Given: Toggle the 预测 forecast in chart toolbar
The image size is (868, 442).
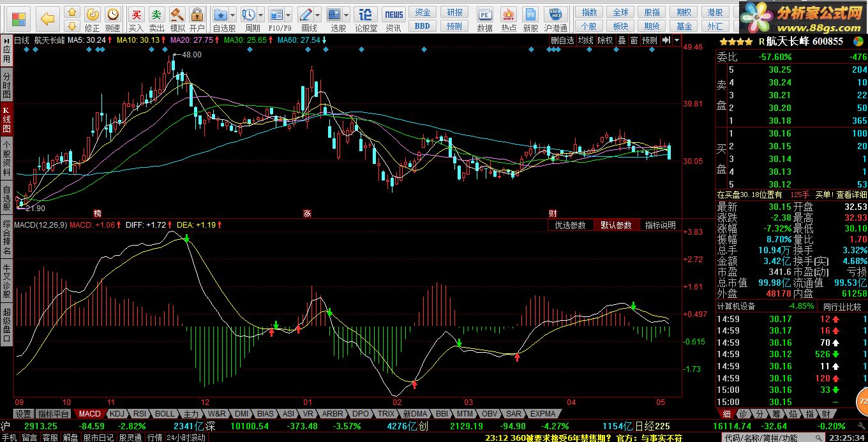Looking at the screenshot, I should 649,40.
